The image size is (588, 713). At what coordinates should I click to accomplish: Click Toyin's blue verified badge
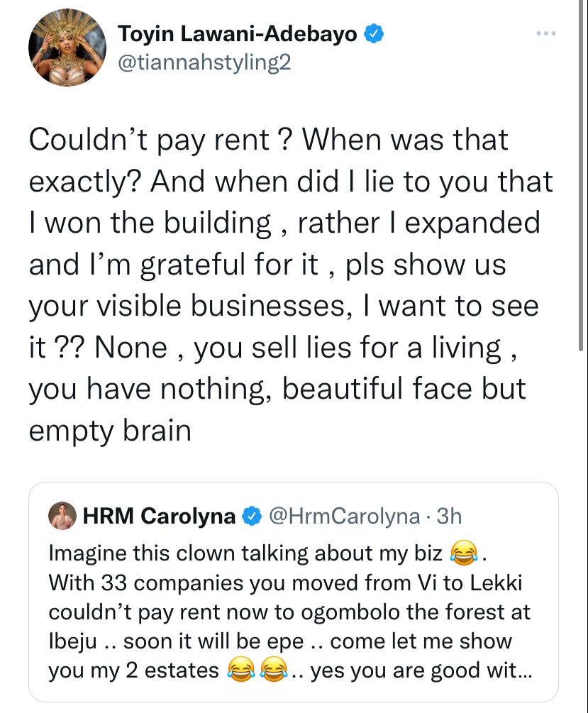click(x=375, y=34)
